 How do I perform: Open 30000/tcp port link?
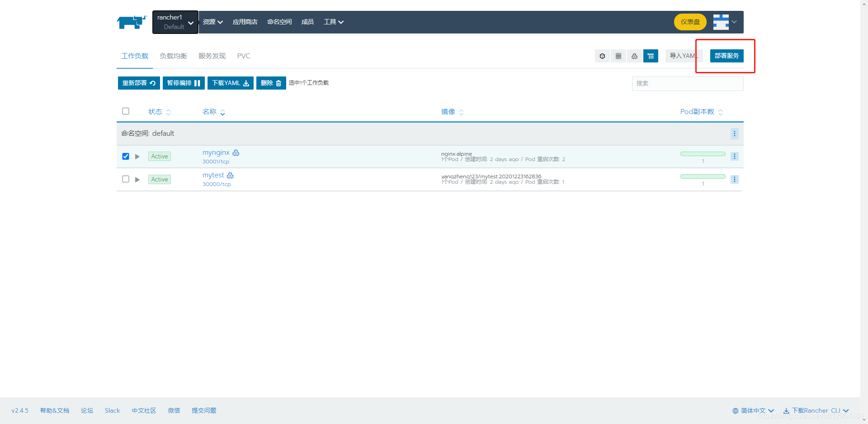pos(217,185)
